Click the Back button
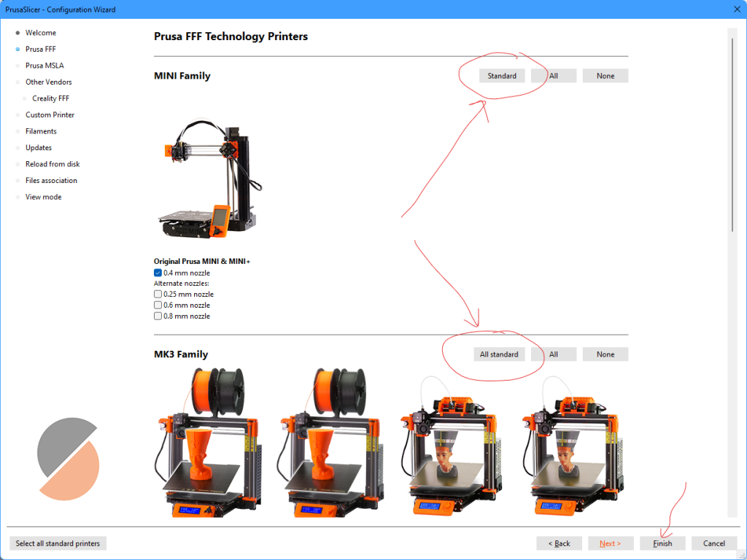Image resolution: width=747 pixels, height=560 pixels. [x=559, y=543]
